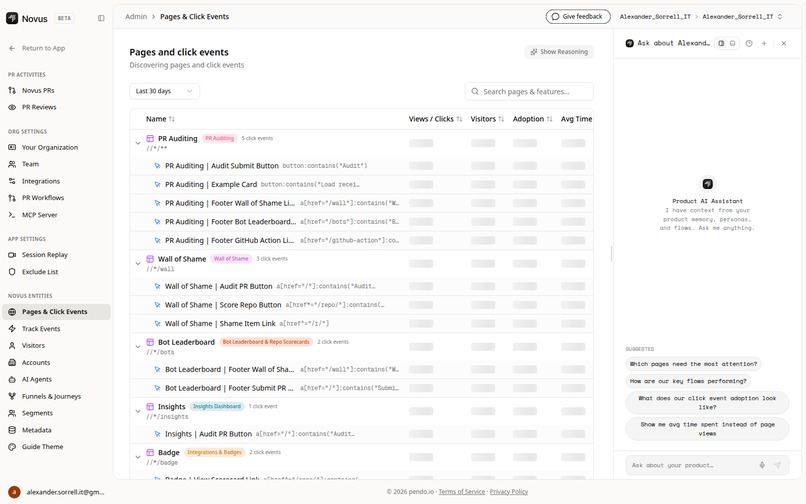806x504 pixels.
Task: Open chat history clock icon
Action: click(x=749, y=44)
